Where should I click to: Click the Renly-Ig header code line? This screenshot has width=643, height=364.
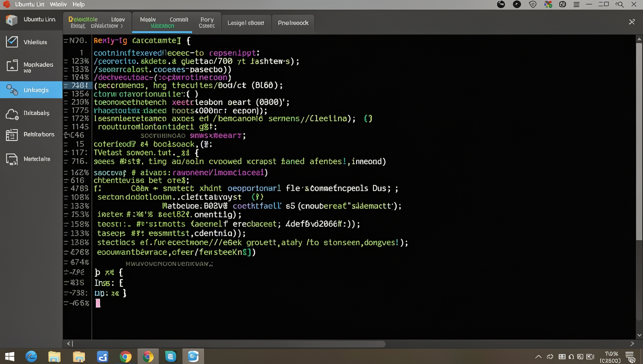142,41
